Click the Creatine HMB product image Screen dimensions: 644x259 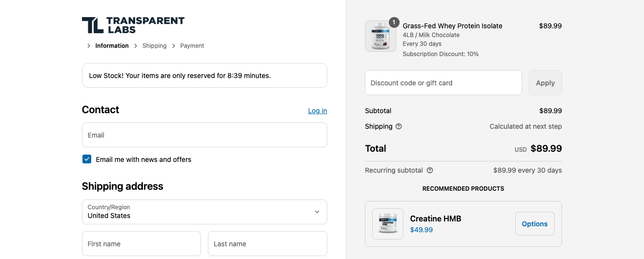pos(388,224)
